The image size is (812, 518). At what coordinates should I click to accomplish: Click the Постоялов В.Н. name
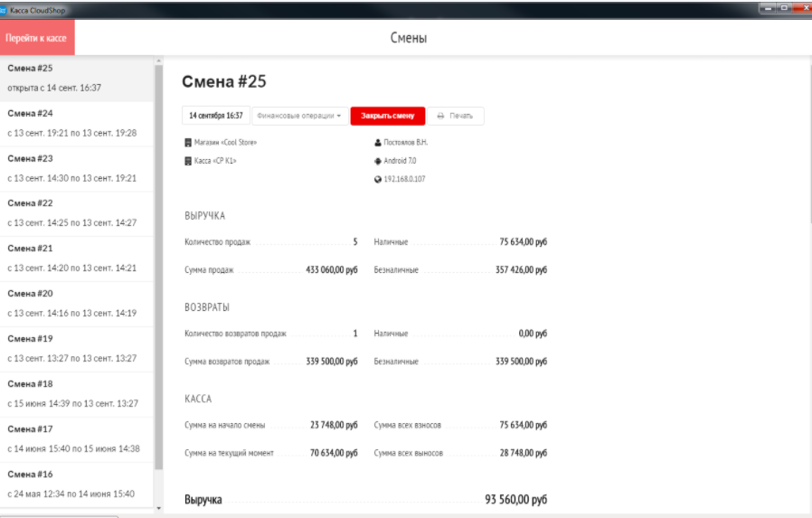(x=405, y=142)
